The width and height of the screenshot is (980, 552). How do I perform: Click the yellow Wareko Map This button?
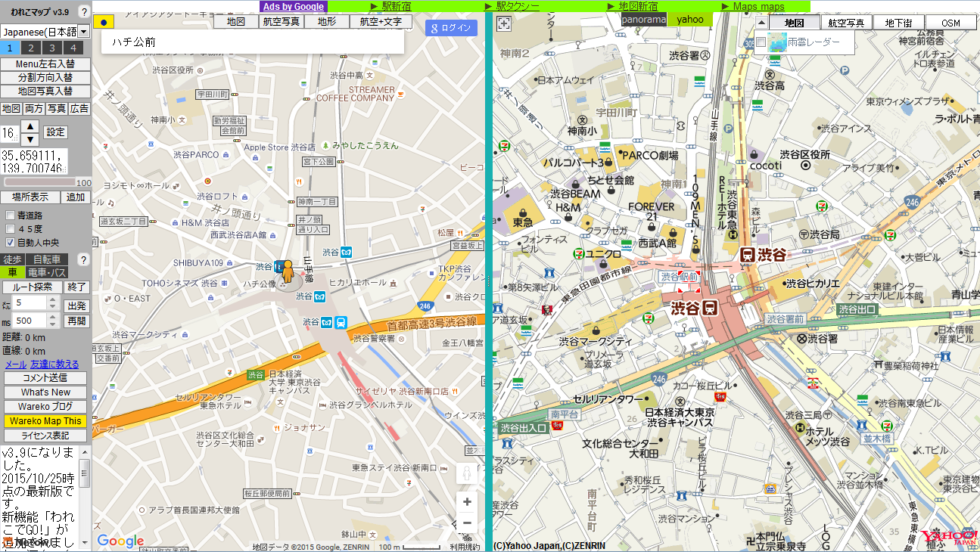point(45,421)
